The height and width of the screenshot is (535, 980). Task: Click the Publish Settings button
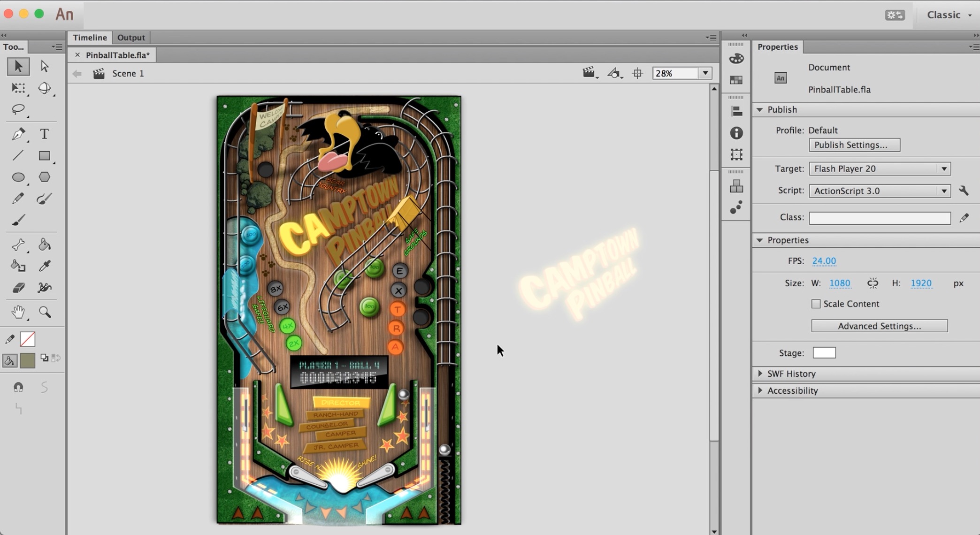click(854, 145)
